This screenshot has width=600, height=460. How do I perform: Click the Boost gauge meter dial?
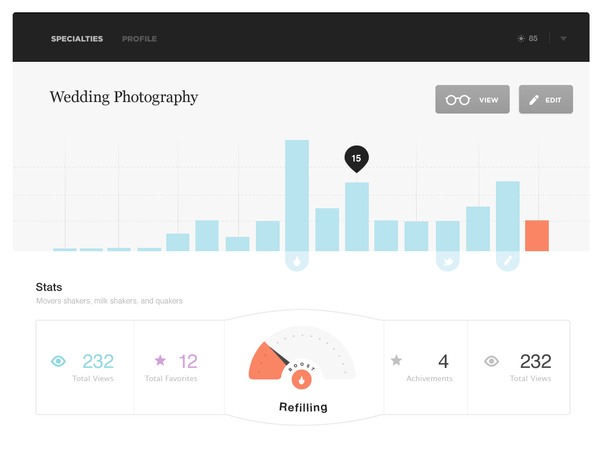tap(300, 358)
